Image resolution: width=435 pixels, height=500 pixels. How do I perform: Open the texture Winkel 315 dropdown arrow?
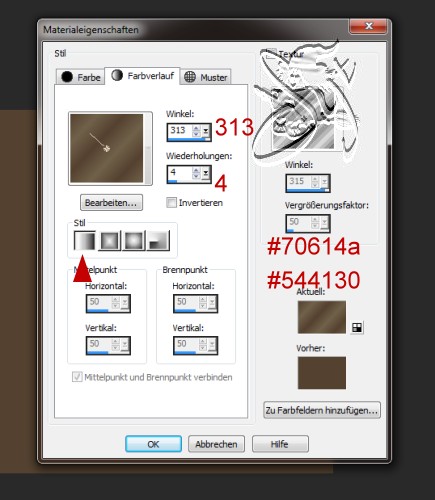coord(325,182)
